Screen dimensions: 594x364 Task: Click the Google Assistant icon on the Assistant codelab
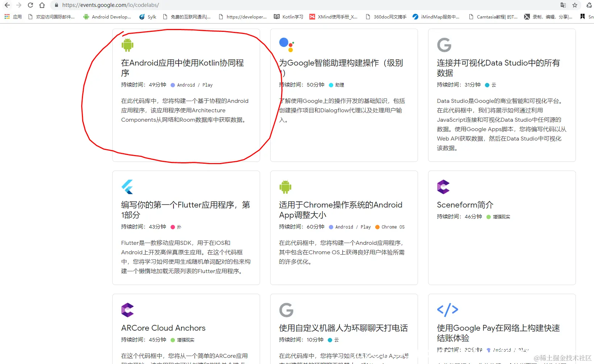coord(286,43)
